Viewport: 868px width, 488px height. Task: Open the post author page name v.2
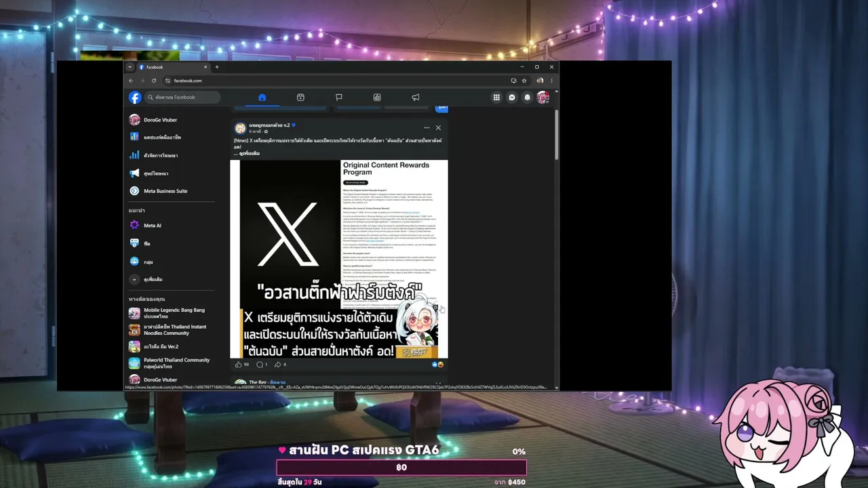pos(269,125)
